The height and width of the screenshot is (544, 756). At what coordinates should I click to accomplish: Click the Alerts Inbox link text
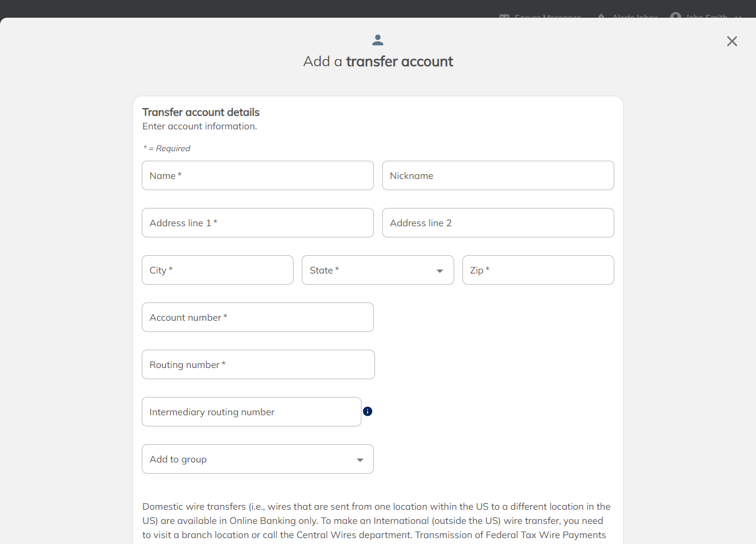pos(635,17)
